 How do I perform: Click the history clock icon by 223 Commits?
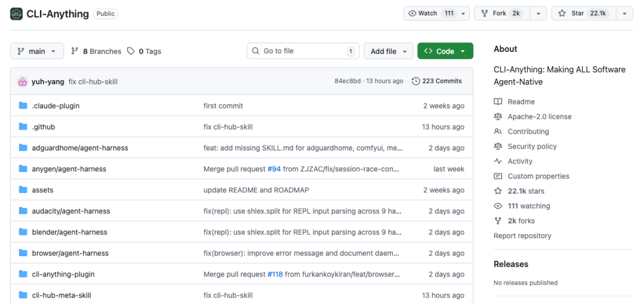point(416,81)
